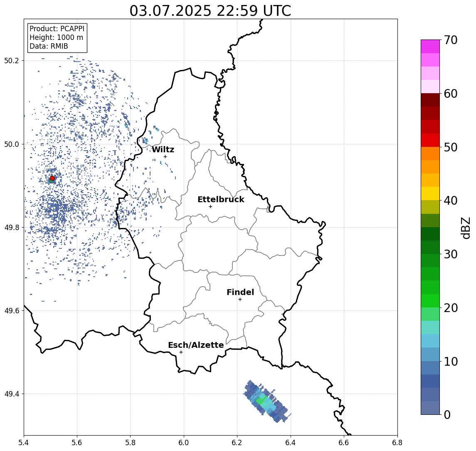Click the colorbar 60 label

451,94
